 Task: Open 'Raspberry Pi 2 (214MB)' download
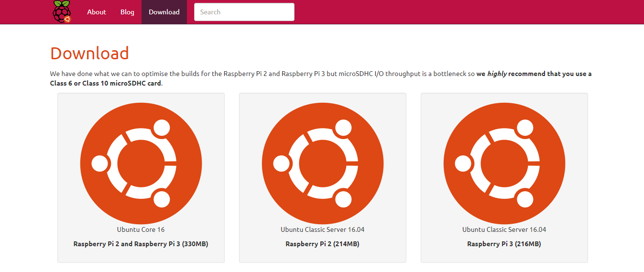point(323,244)
